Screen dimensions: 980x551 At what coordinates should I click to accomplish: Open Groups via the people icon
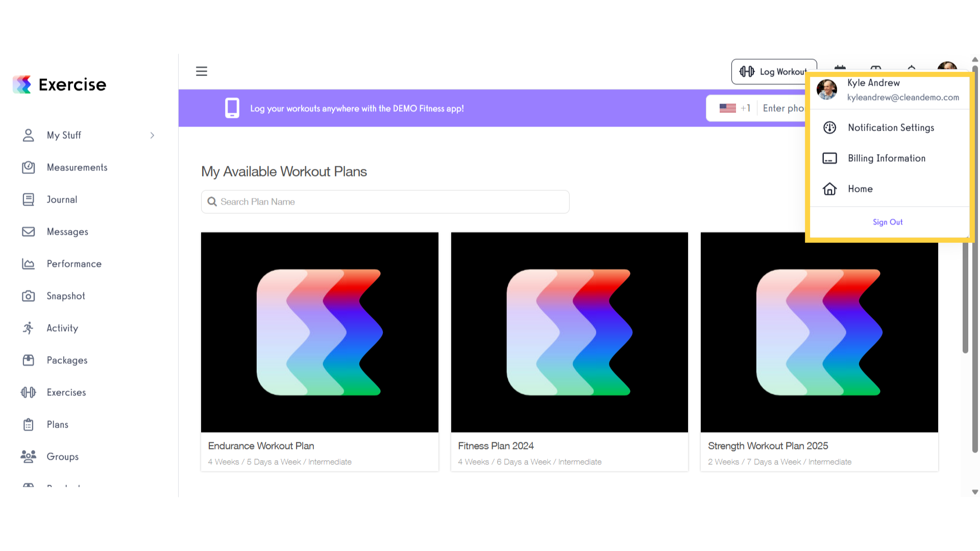click(x=29, y=457)
